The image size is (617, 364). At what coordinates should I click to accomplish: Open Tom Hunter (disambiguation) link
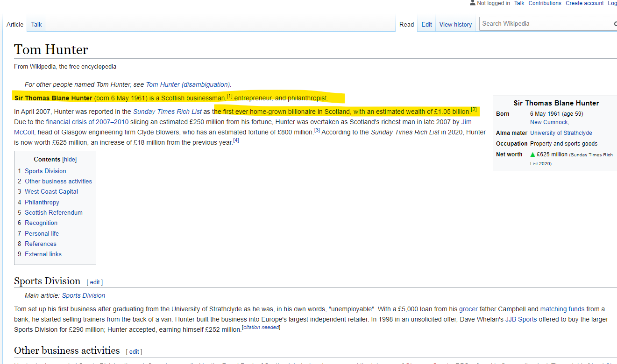pos(188,84)
